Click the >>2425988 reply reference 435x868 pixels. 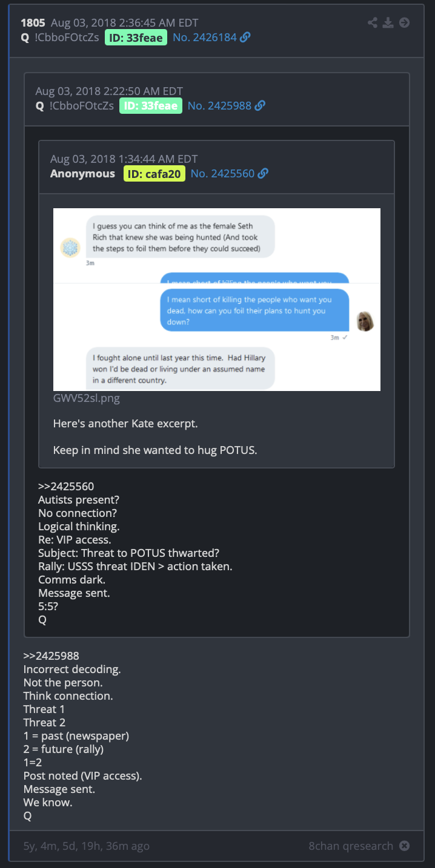pos(51,656)
